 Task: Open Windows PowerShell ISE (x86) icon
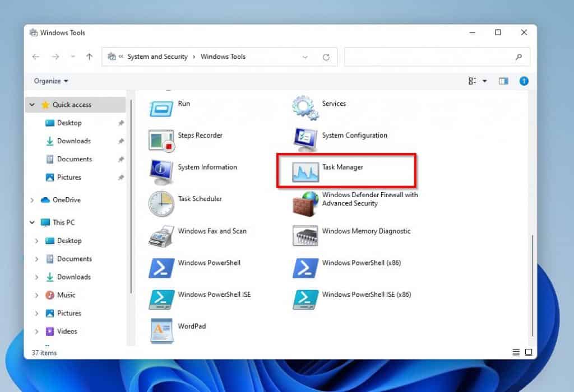click(305, 300)
